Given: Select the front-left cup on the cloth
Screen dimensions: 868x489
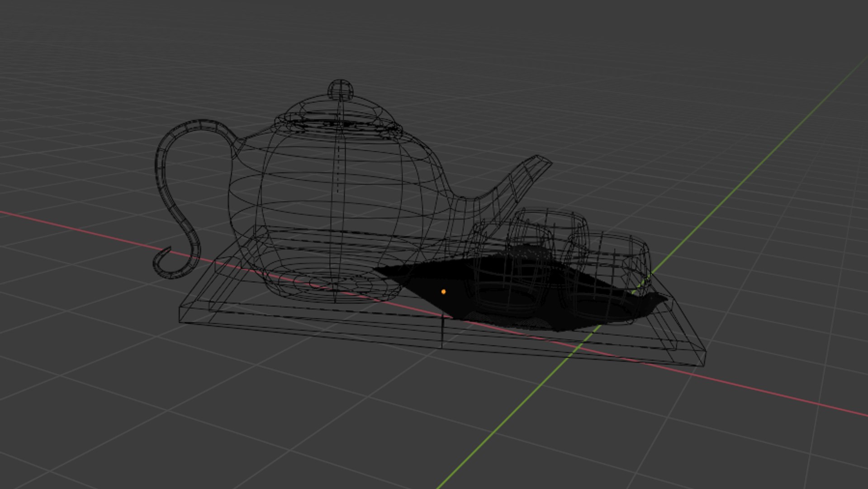Looking at the screenshot, I should (x=507, y=272).
